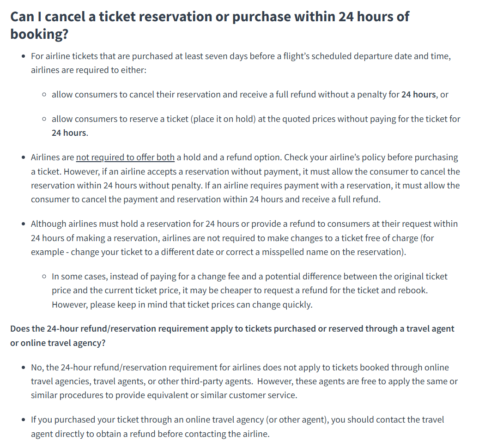Click the sub-bullet about cancelling for a full refund

pos(249,95)
